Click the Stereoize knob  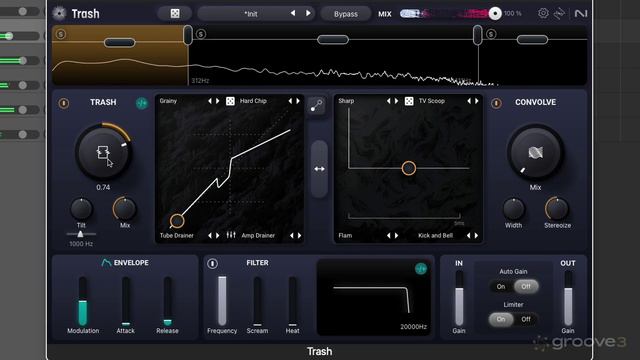pos(557,209)
